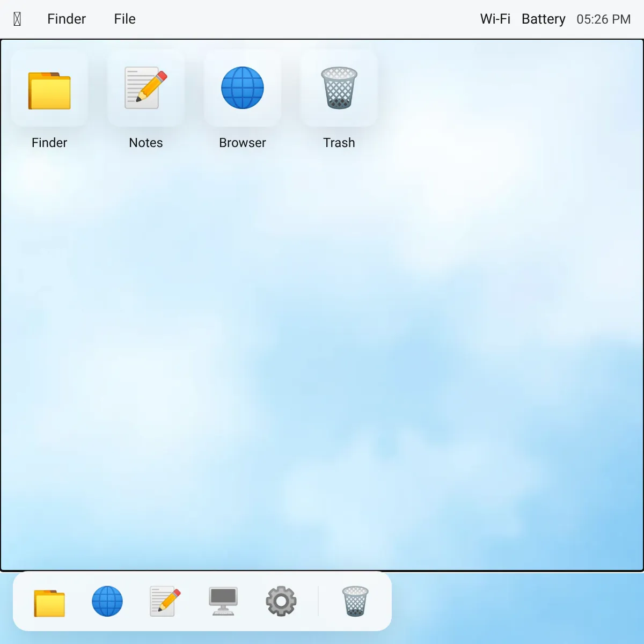
Task: Open the Trash from the dock
Action: 355,602
